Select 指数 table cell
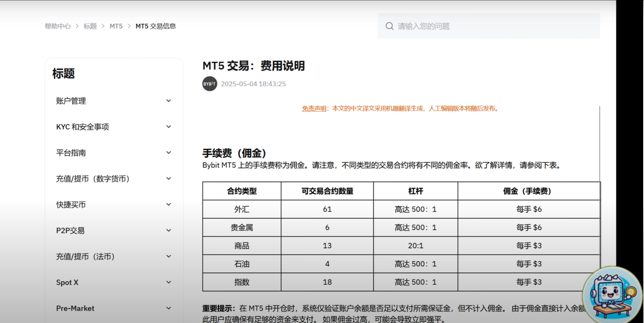The height and width of the screenshot is (323, 644). pos(242,282)
